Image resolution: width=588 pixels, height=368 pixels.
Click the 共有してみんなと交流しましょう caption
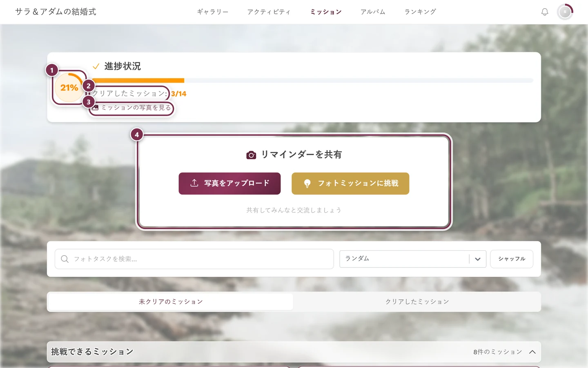[294, 210]
